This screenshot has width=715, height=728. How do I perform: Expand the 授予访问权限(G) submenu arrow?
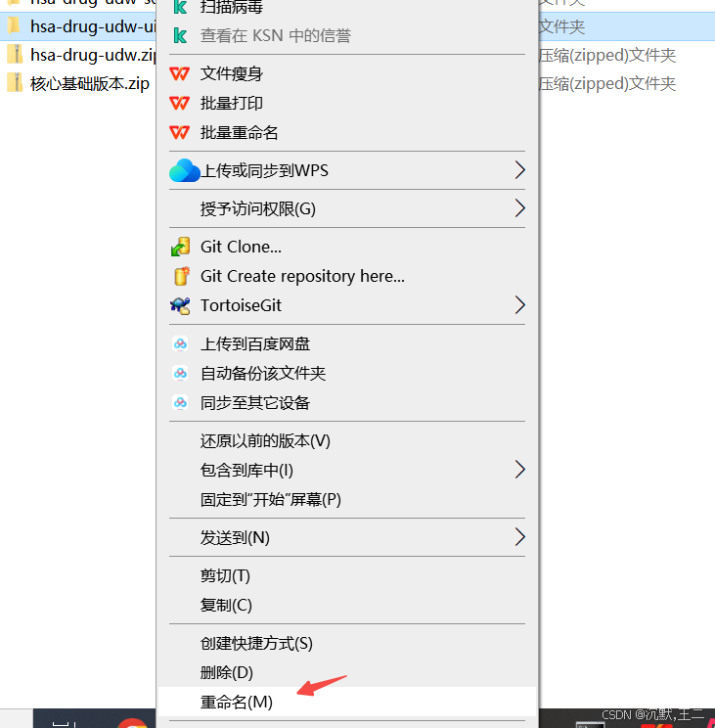519,208
